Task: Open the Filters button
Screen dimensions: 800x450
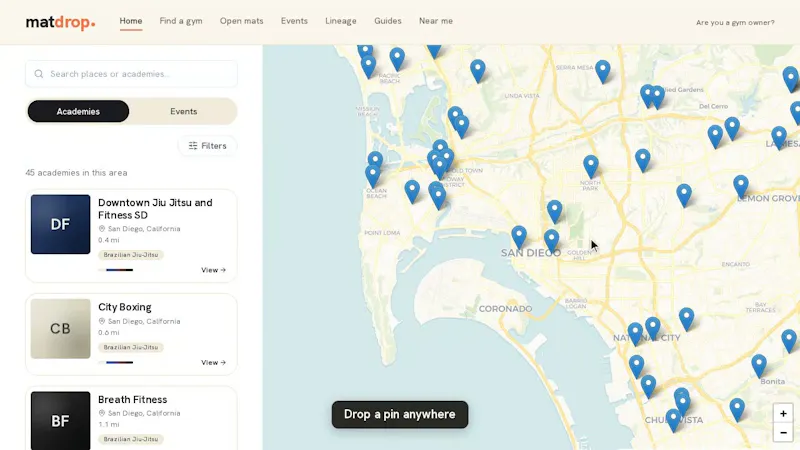Action: click(207, 146)
